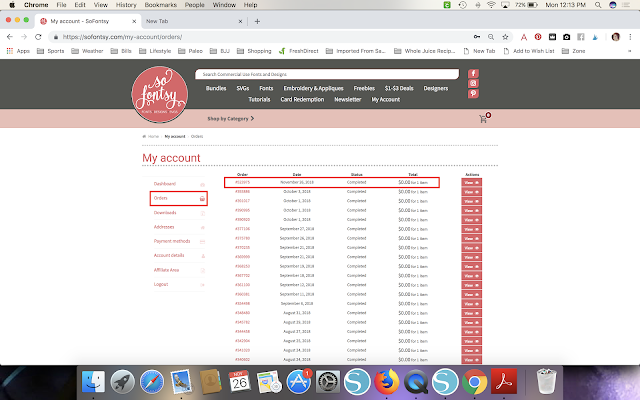Screen dimensions: 640x400
Task: Open the SVGs menu item
Action: click(x=242, y=88)
